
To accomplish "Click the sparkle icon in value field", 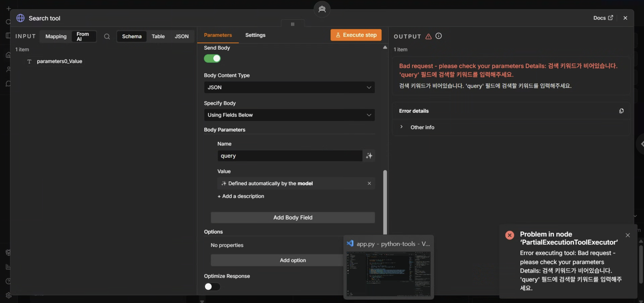I will point(224,184).
